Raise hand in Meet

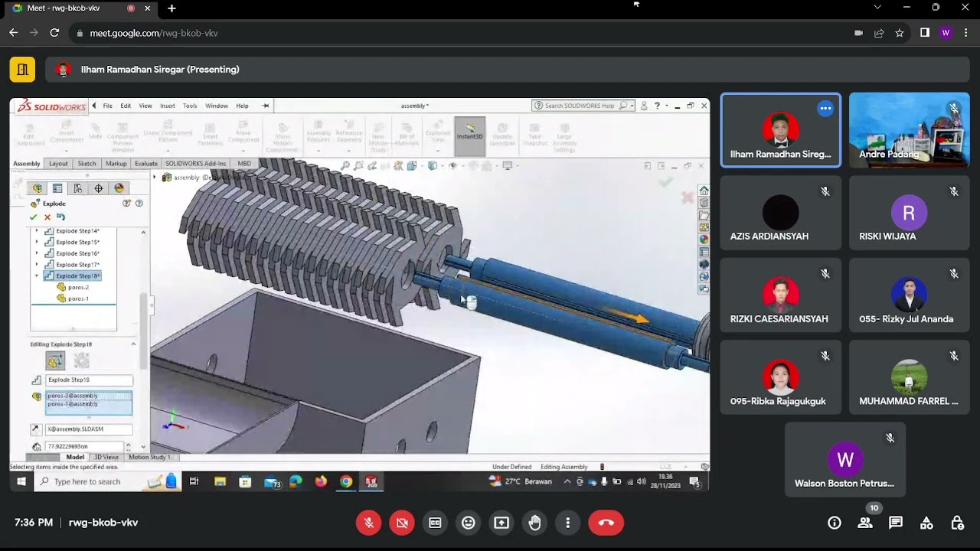(534, 523)
